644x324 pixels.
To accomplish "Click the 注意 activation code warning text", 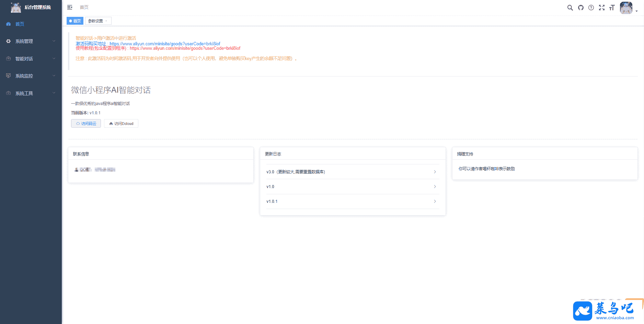I will pyautogui.click(x=186, y=59).
